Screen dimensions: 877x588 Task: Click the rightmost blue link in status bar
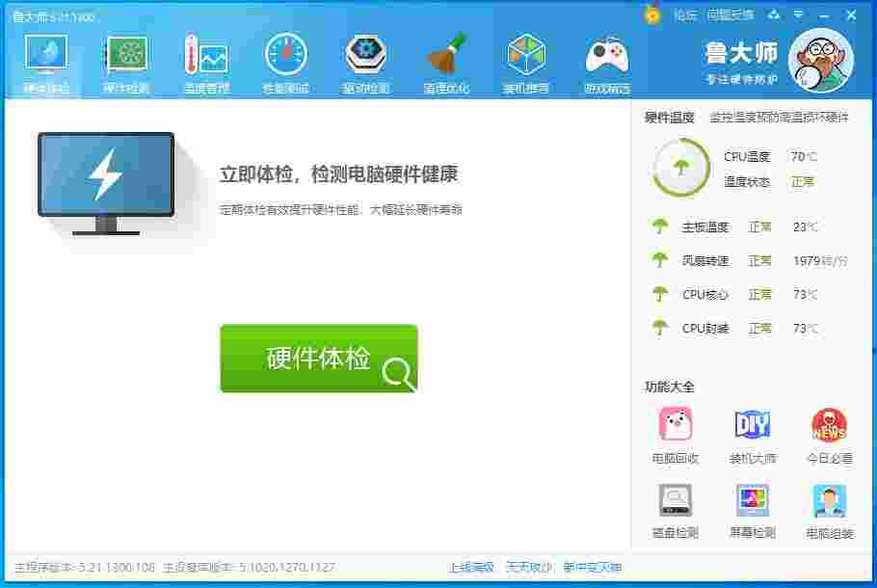[593, 568]
